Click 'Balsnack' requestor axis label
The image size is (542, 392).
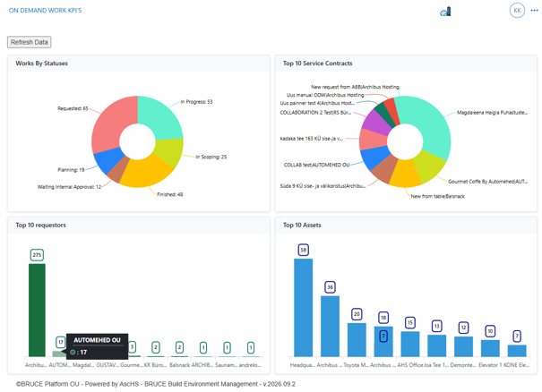[x=179, y=365]
